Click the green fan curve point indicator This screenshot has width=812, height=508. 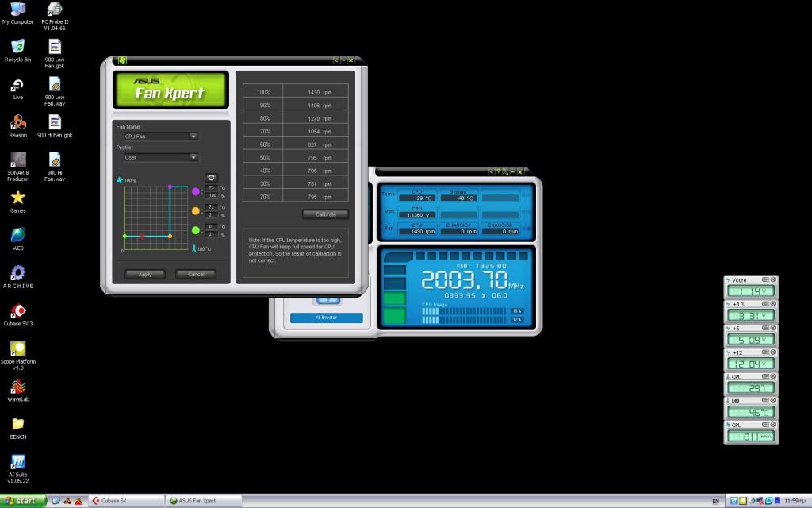[196, 230]
